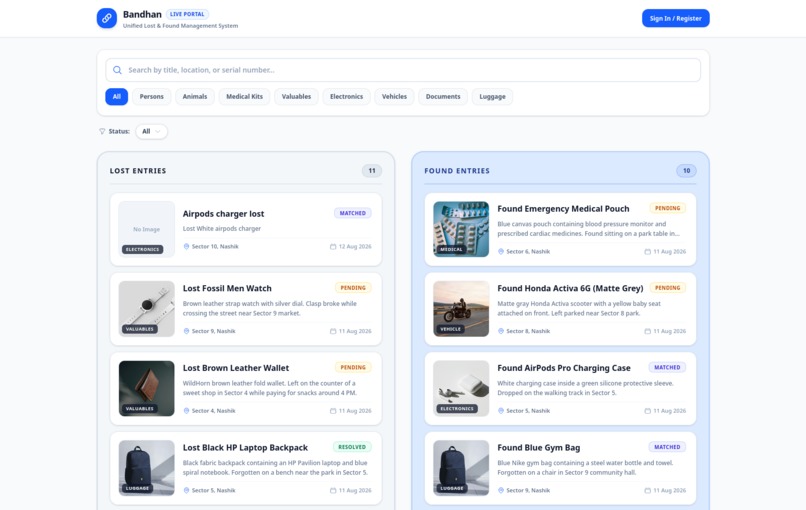Click the RESOLVED badge on Laptop Backpack
The height and width of the screenshot is (510, 806).
pos(352,447)
